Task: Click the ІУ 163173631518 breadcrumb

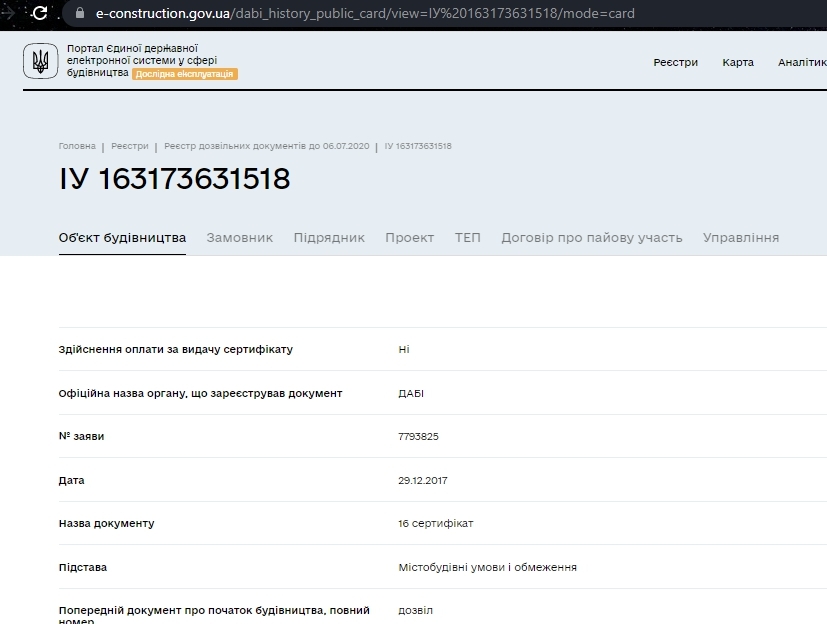Action: pos(418,146)
